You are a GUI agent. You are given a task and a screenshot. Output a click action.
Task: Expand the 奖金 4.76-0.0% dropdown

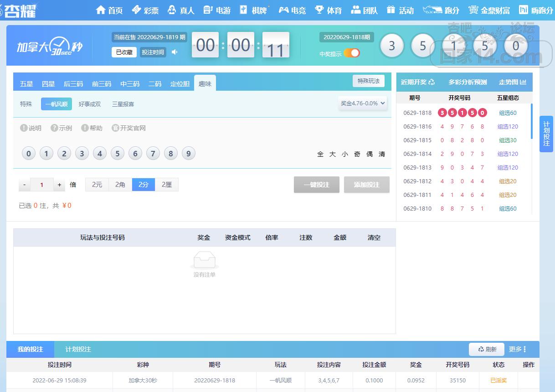point(363,103)
